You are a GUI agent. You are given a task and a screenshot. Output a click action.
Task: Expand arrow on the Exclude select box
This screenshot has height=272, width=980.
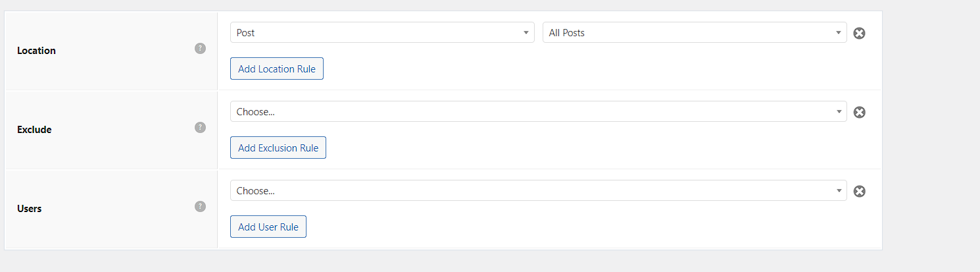(x=839, y=111)
